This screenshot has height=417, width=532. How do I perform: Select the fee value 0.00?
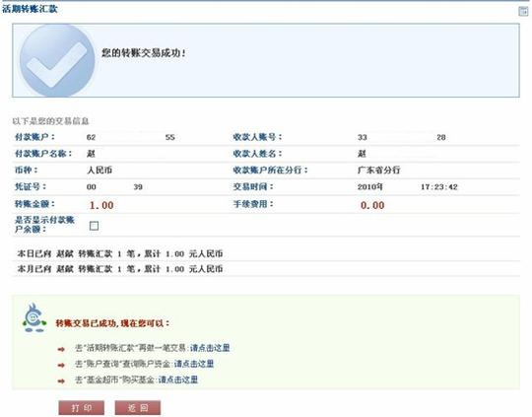pyautogui.click(x=372, y=205)
